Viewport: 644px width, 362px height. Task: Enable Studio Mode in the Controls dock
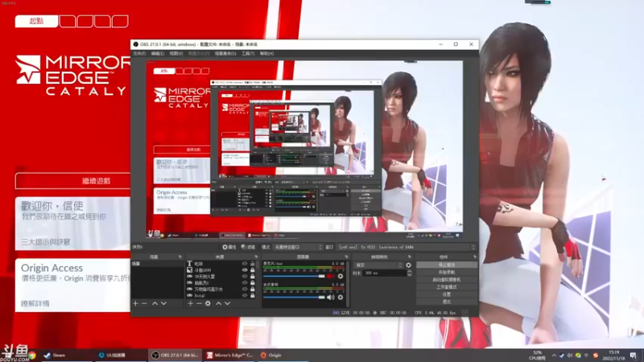[x=447, y=287]
